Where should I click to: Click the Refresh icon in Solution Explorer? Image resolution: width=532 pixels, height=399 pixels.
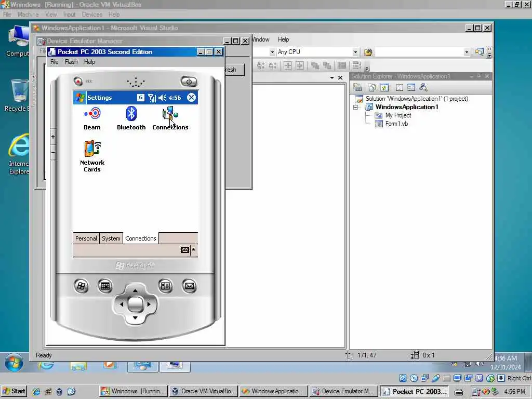pos(384,87)
